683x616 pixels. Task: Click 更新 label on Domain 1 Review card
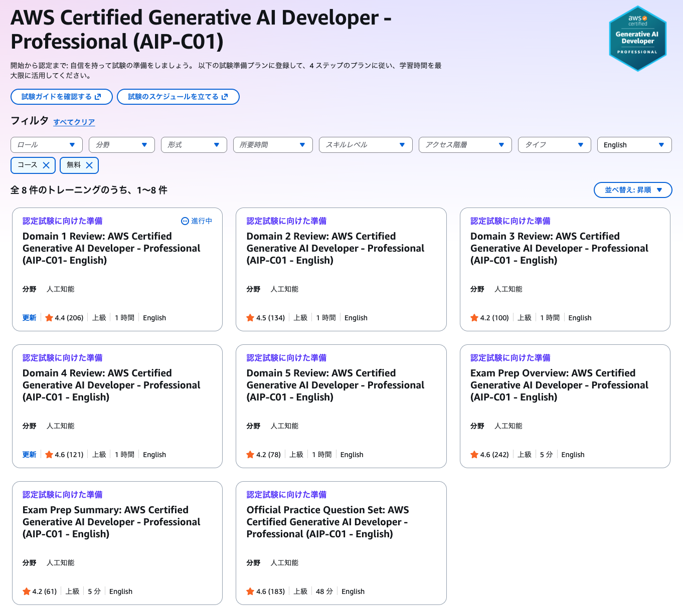pyautogui.click(x=29, y=318)
